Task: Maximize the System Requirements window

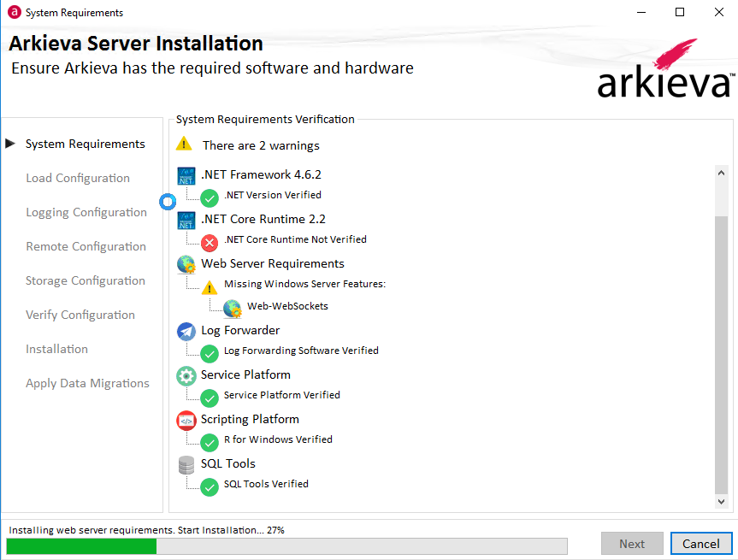Action: [680, 12]
